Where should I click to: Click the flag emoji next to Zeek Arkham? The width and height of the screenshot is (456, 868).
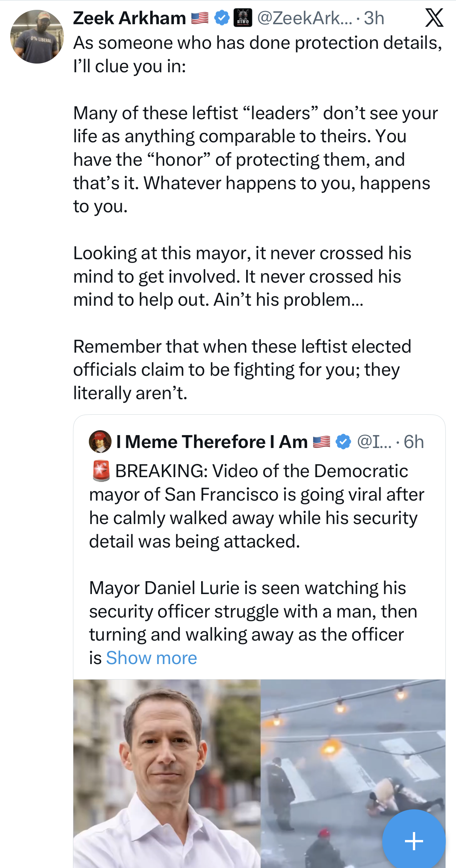tap(200, 18)
